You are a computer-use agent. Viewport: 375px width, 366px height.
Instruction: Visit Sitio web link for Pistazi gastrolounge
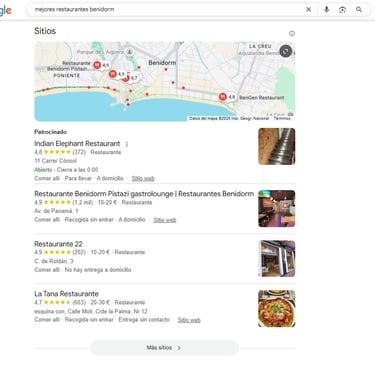coord(165,220)
